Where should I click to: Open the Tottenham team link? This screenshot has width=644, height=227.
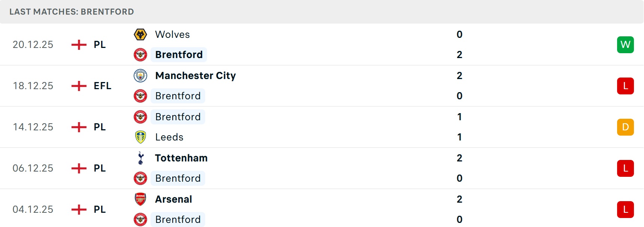(x=181, y=158)
